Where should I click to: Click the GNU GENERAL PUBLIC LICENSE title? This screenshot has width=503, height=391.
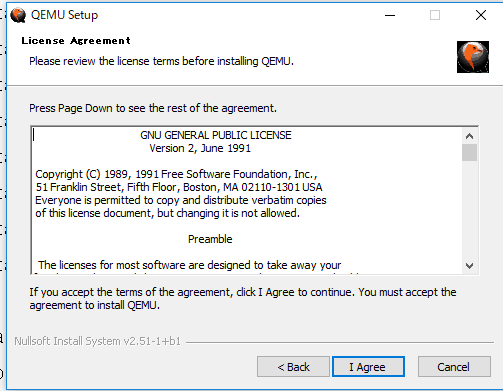coord(216,135)
